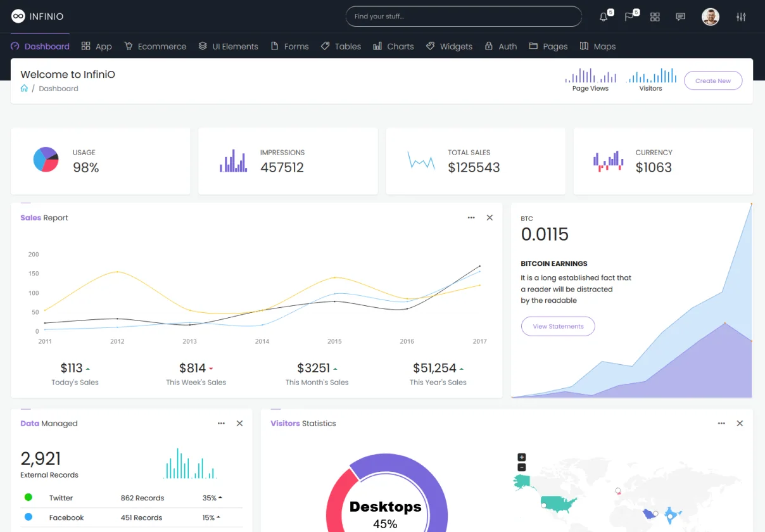Open the user profile avatar

tap(711, 16)
